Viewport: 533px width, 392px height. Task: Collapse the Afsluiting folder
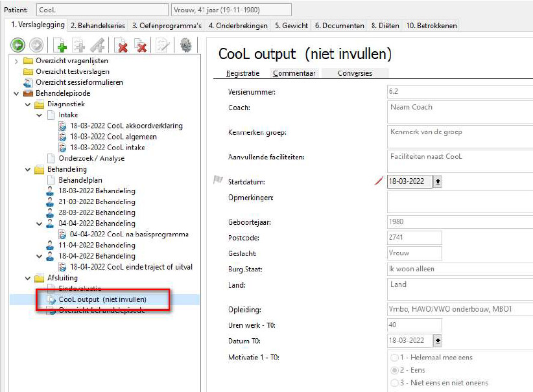tap(27, 278)
